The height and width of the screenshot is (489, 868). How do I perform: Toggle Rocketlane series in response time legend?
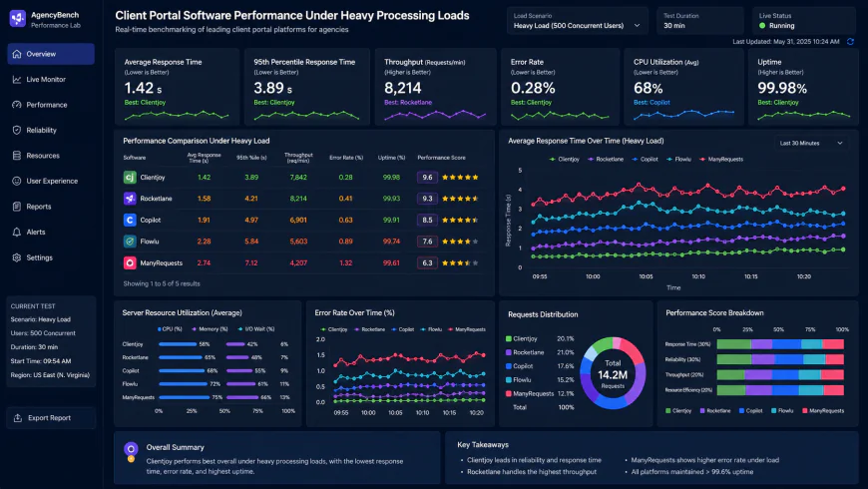point(606,159)
